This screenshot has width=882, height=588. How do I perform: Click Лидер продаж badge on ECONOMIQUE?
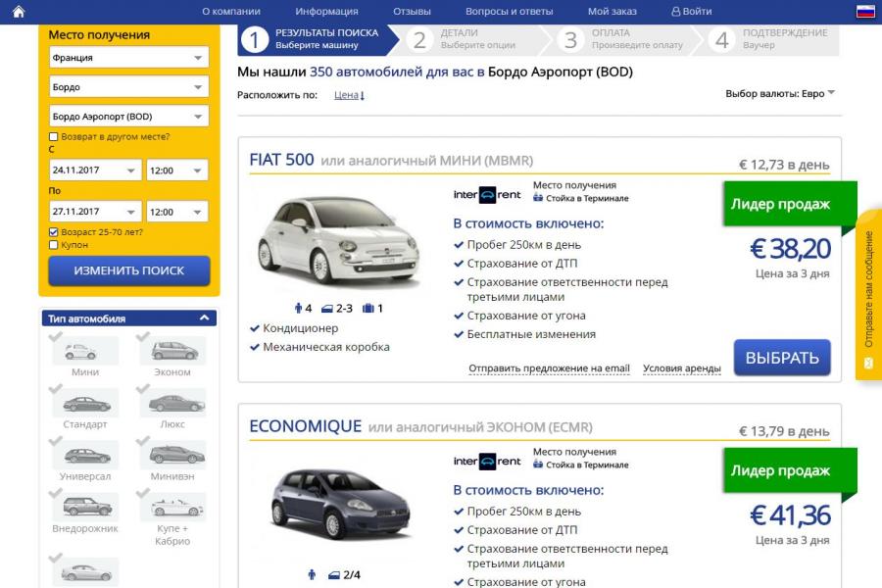coord(790,470)
